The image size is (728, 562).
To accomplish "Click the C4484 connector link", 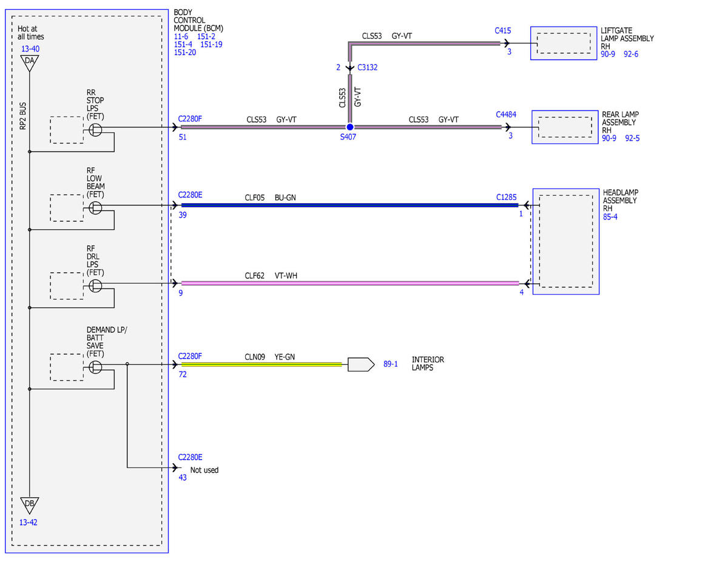I will click(506, 114).
